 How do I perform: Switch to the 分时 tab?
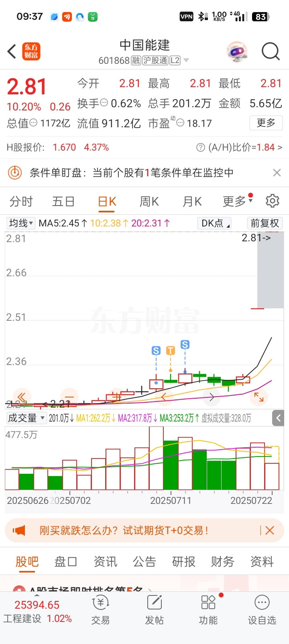tap(21, 202)
